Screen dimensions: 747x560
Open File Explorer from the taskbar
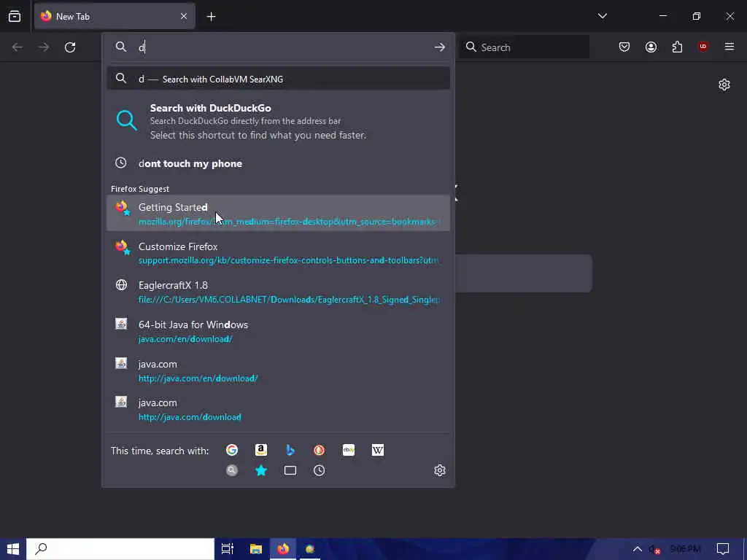click(256, 549)
